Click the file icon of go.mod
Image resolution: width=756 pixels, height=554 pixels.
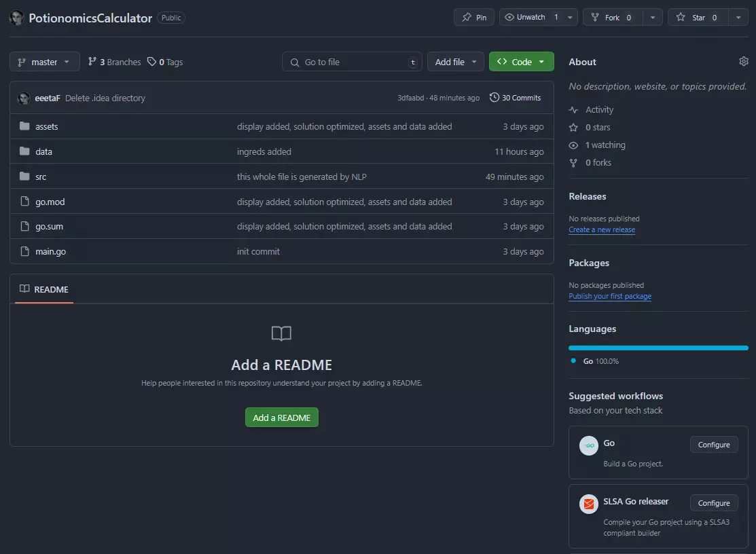[x=24, y=202]
